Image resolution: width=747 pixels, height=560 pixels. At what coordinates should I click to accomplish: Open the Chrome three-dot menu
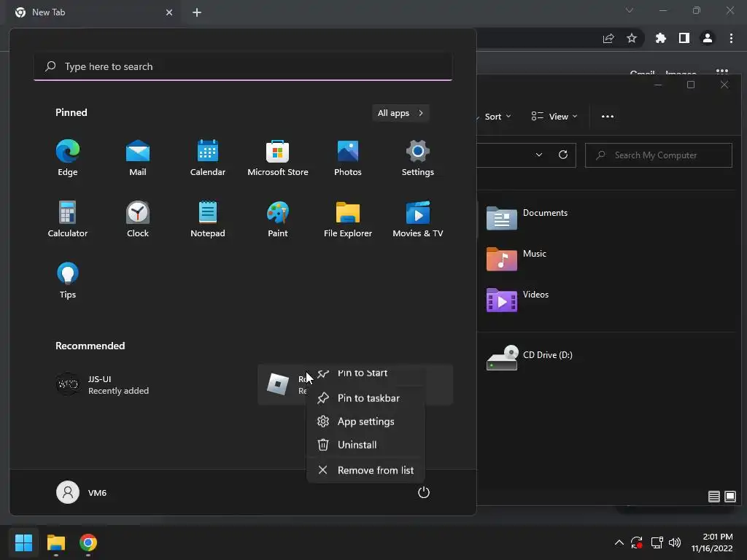731,39
